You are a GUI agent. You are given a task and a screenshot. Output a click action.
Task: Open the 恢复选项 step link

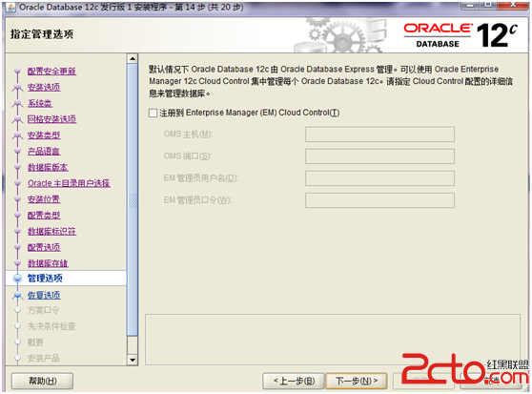[x=44, y=295]
